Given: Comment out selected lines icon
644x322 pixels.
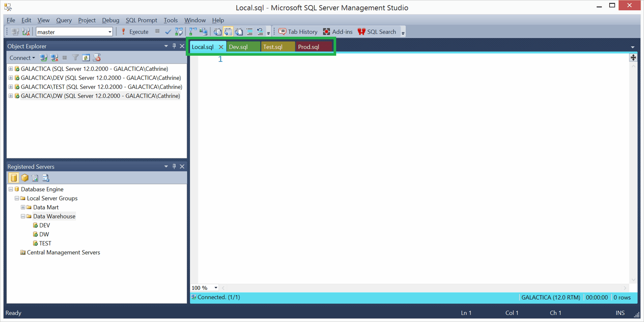Looking at the screenshot, I should [249, 32].
